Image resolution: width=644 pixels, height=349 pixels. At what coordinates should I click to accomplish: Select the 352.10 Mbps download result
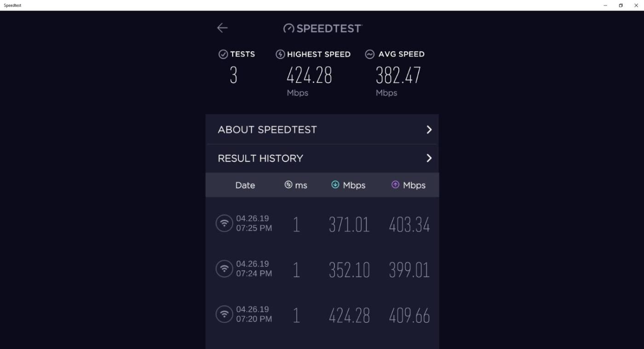(x=349, y=270)
